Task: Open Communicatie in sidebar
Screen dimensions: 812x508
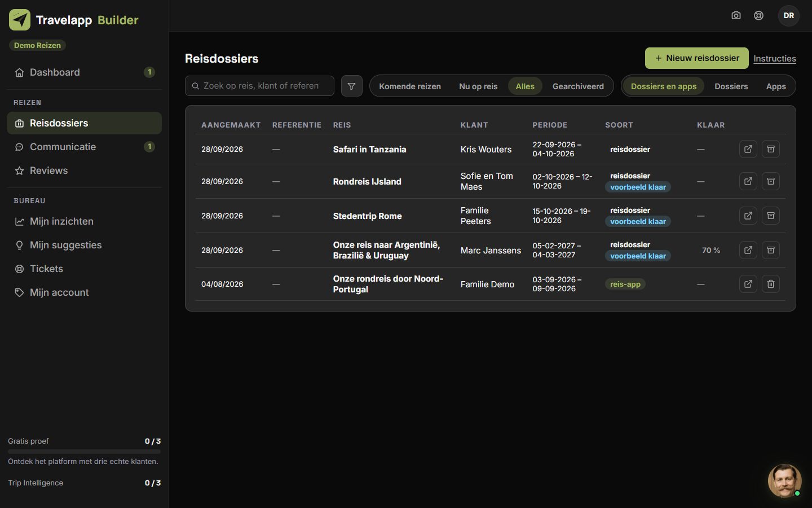Action: click(x=84, y=147)
